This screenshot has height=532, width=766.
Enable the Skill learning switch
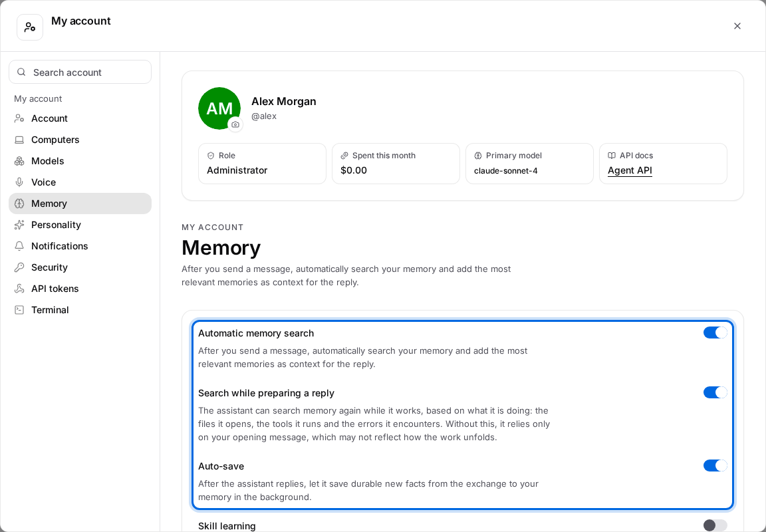(x=715, y=525)
